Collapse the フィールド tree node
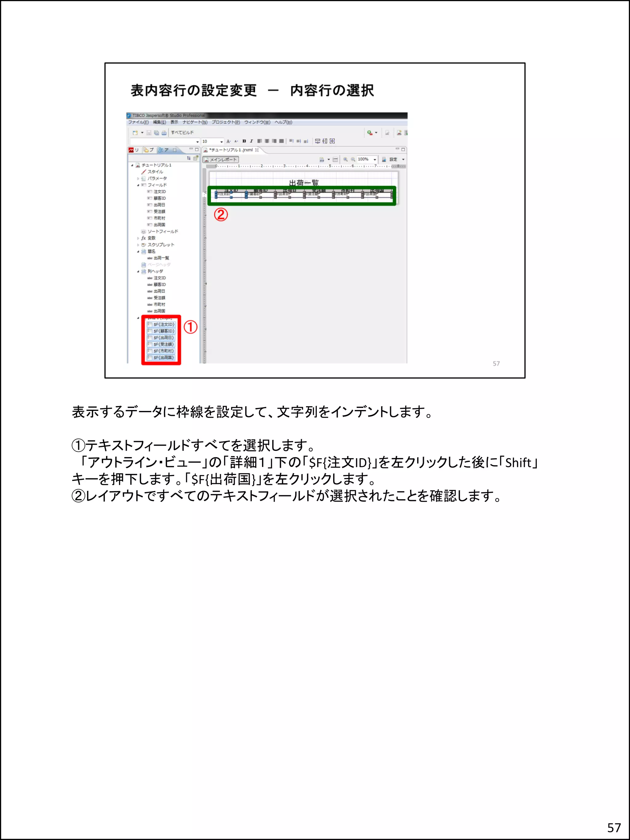This screenshot has height=840, width=630. tap(138, 185)
